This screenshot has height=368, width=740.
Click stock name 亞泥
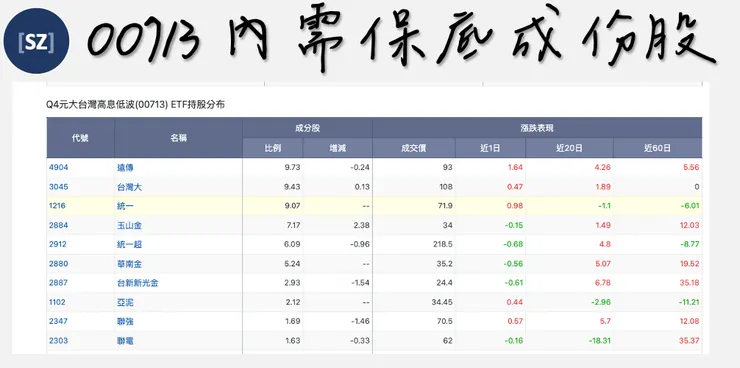pos(125,302)
